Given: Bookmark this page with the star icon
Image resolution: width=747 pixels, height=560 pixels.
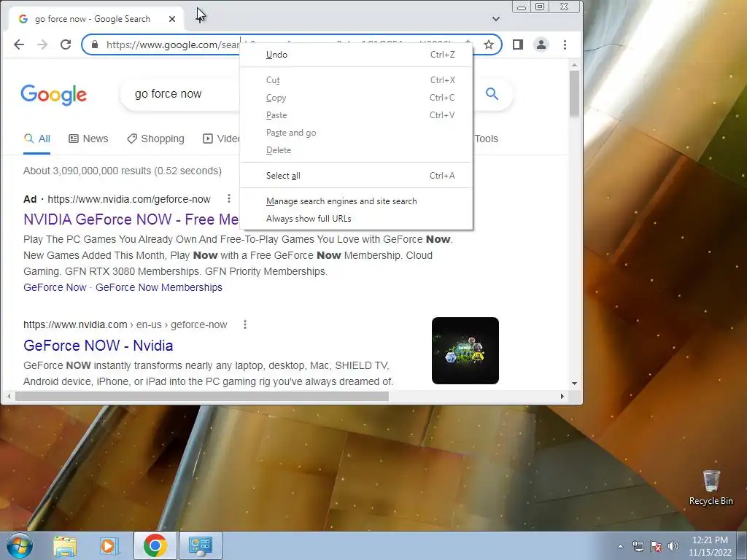Looking at the screenshot, I should coord(488,44).
